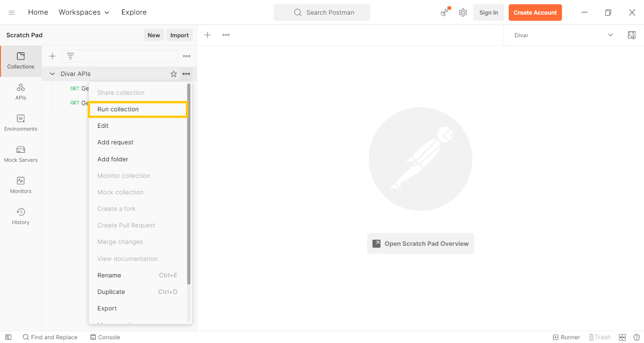Viewport: 644px width, 343px height.
Task: Click the context menu scrollbar
Action: pyautogui.click(x=189, y=184)
